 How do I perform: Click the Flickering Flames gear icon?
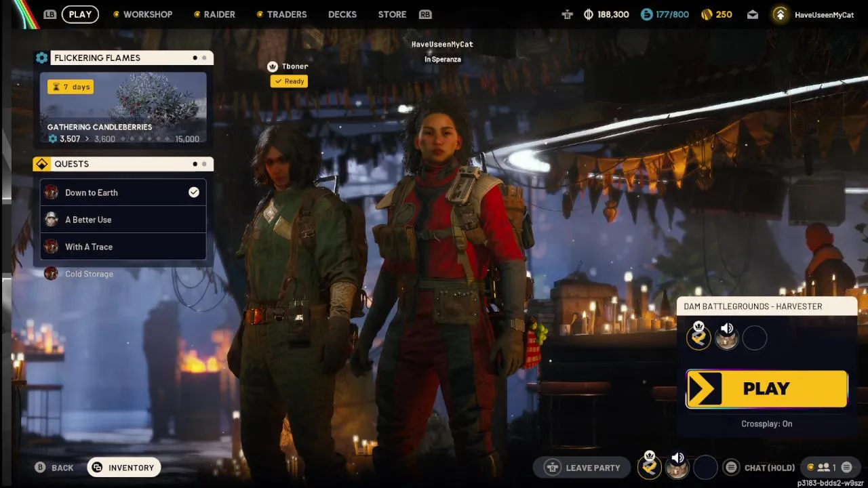coord(42,58)
